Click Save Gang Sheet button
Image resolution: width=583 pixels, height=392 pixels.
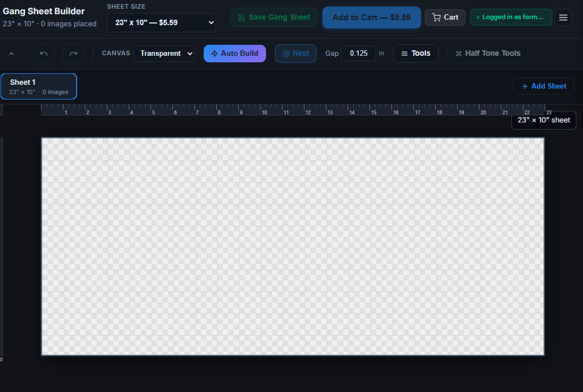coord(274,17)
